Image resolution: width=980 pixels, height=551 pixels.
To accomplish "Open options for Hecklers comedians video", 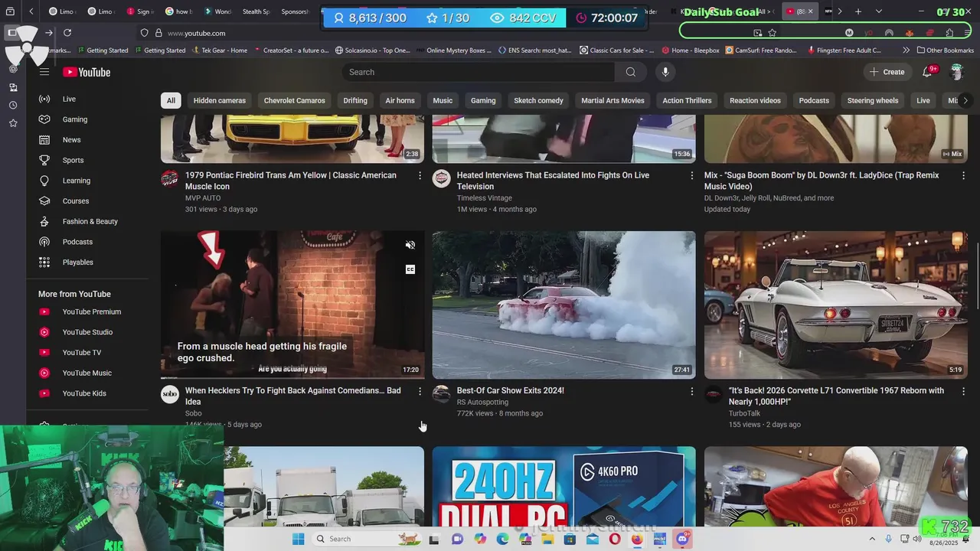I will pyautogui.click(x=420, y=391).
